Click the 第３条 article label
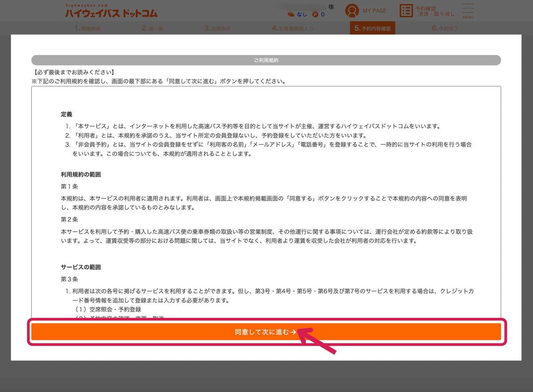Viewport: 533px width, 392px height. point(69,279)
